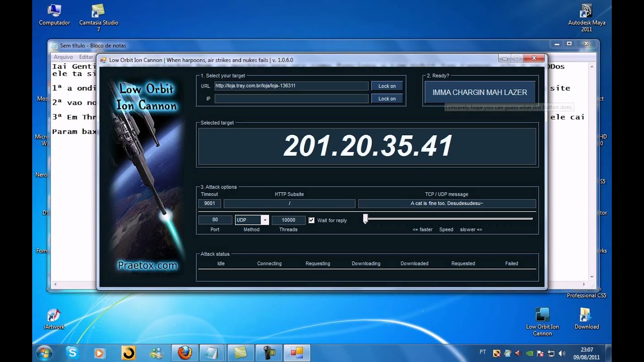Viewport: 644px width, 362px height.
Task: Click in the URL input field
Action: pyautogui.click(x=291, y=86)
